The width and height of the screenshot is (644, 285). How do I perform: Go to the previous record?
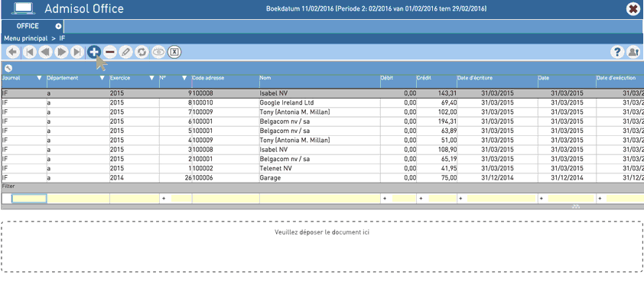coord(45,52)
